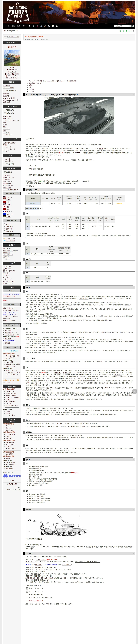Open コレクター車輌 sidebar link

pyautogui.click(x=11, y=241)
